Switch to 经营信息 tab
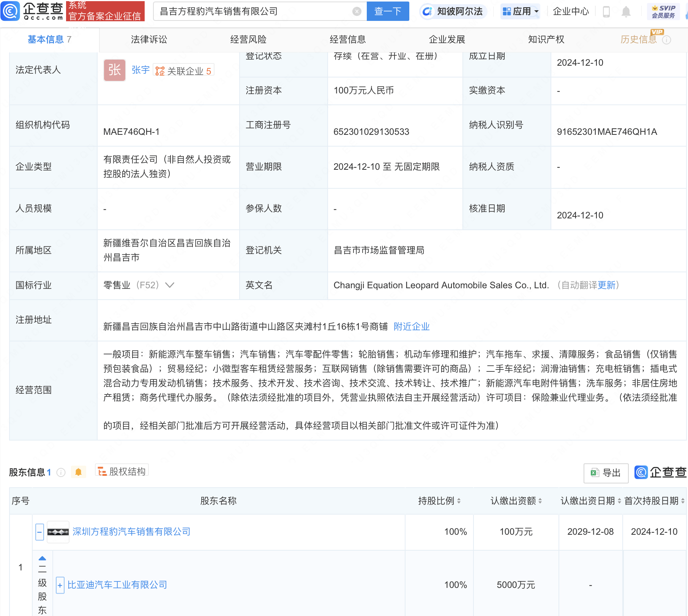The height and width of the screenshot is (616, 688). [348, 39]
